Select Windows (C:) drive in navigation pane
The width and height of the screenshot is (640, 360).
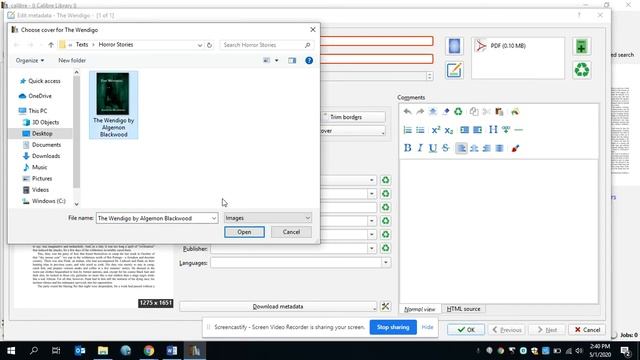[x=49, y=201]
